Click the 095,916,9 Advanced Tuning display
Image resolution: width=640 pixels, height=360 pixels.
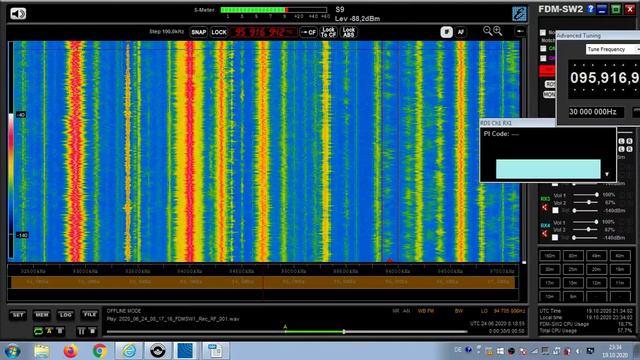[x=604, y=78]
